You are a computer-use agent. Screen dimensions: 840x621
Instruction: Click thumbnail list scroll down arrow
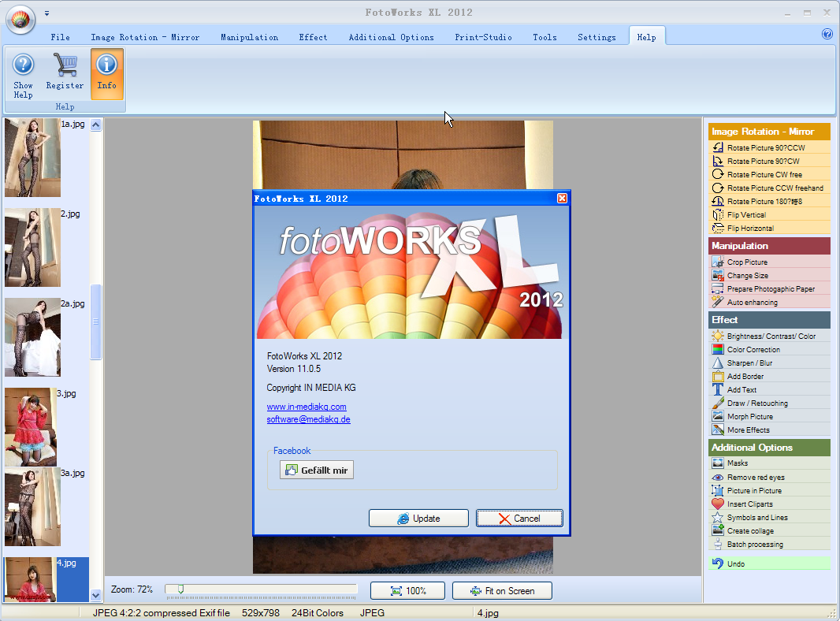pos(96,595)
